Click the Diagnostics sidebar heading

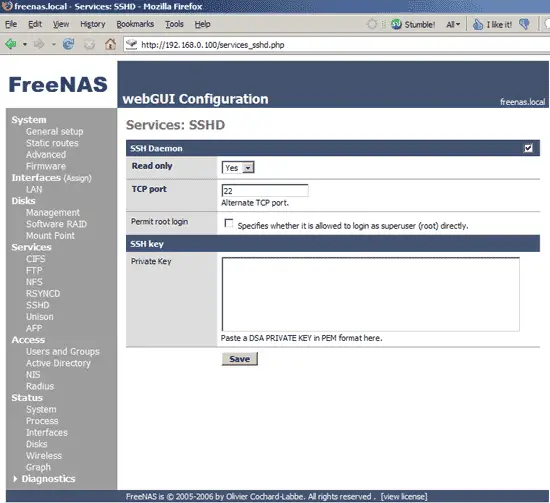48,479
